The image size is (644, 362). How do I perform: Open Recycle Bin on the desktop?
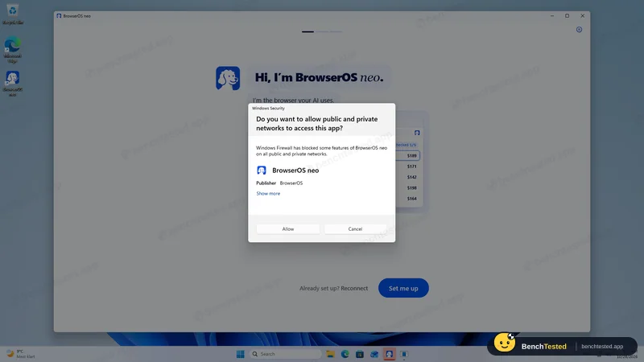tap(12, 14)
